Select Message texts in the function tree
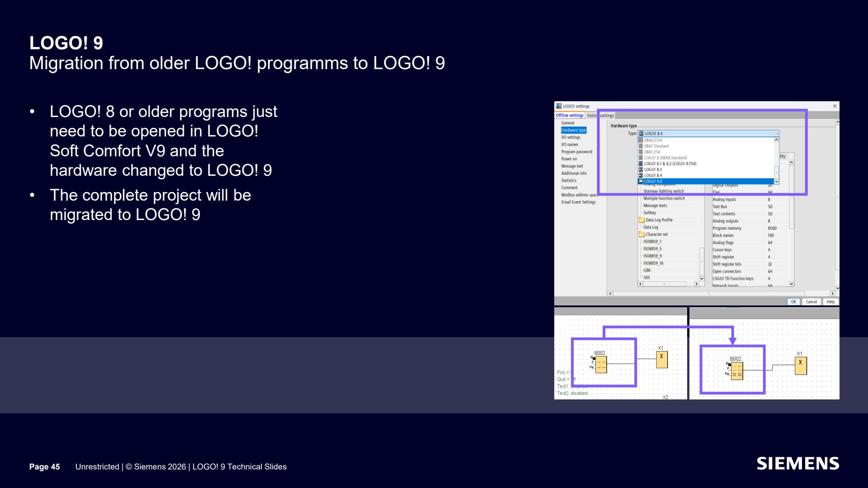This screenshot has height=488, width=868. point(655,206)
